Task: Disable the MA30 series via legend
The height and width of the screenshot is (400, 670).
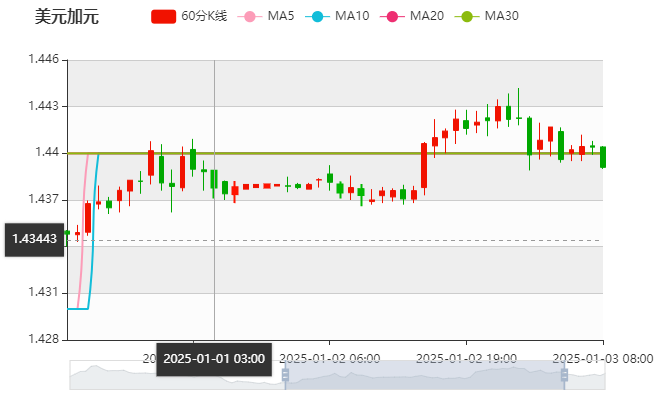Action: (490, 16)
